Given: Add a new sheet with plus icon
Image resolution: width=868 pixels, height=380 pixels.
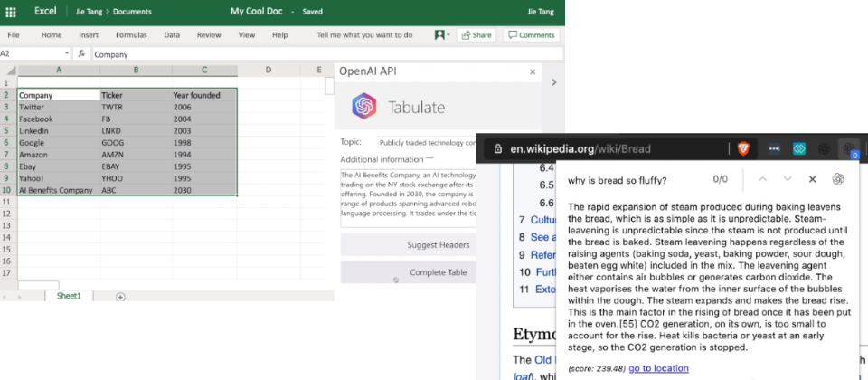Looking at the screenshot, I should 120,297.
